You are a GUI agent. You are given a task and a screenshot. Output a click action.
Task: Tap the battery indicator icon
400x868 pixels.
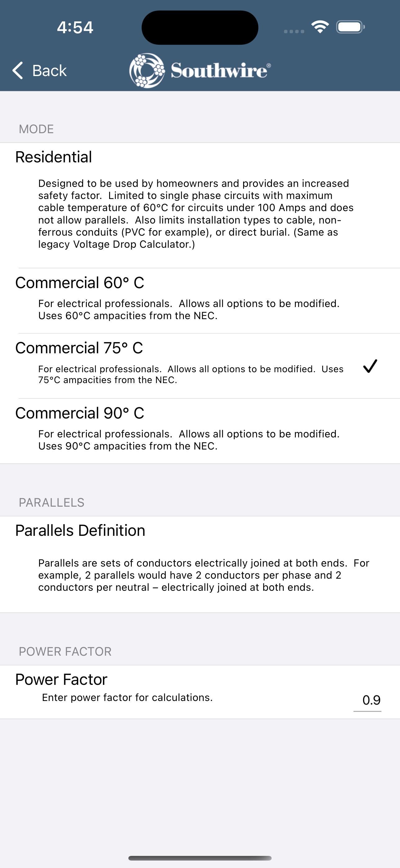click(350, 27)
